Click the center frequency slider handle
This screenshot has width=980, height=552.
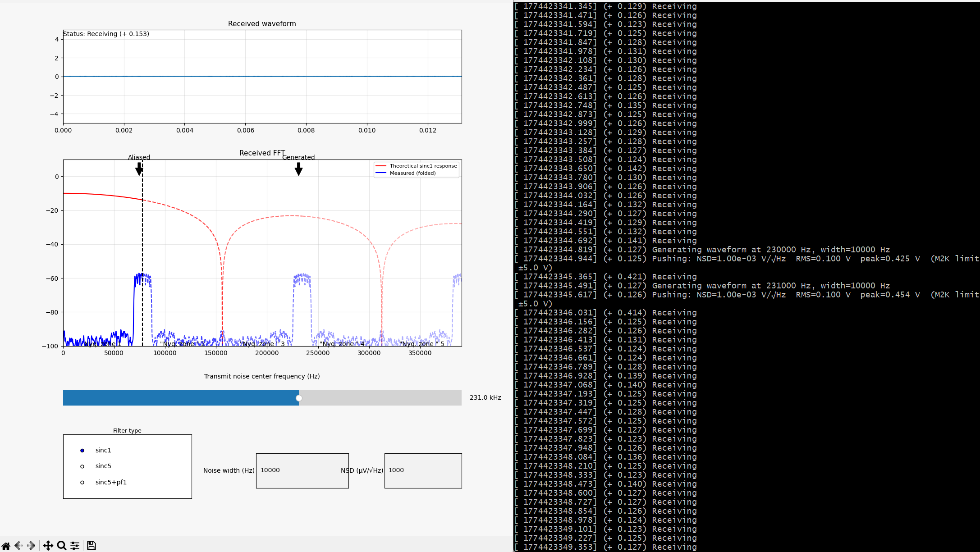299,398
